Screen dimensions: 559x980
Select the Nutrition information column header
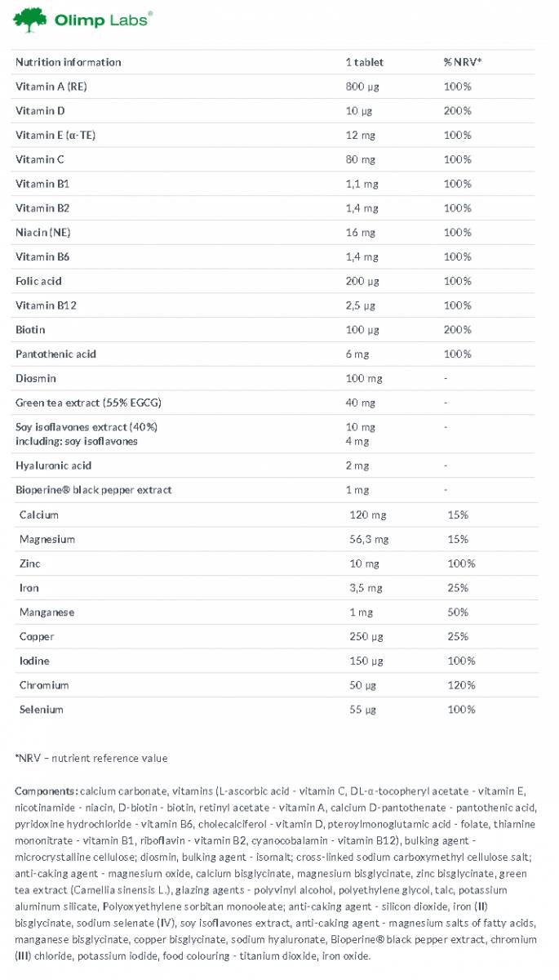(x=68, y=62)
